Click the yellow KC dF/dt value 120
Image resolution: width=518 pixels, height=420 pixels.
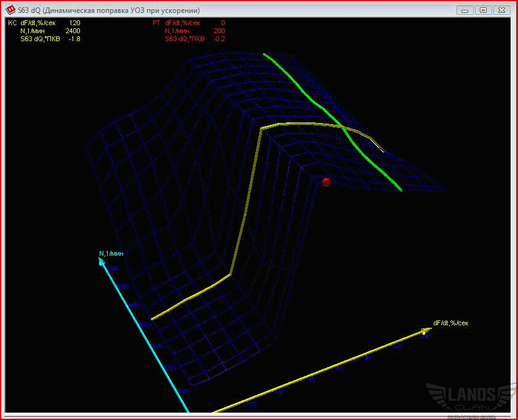click(74, 23)
